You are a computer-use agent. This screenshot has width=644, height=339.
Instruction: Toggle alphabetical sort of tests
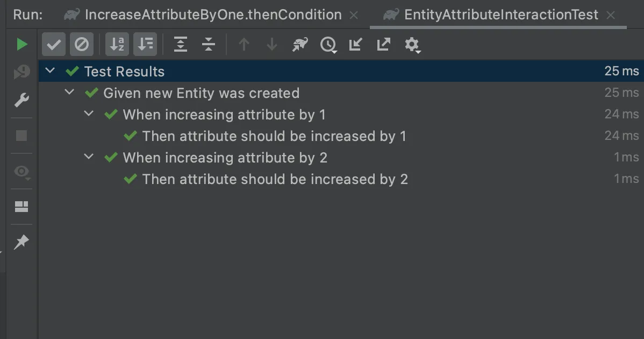[x=117, y=44]
